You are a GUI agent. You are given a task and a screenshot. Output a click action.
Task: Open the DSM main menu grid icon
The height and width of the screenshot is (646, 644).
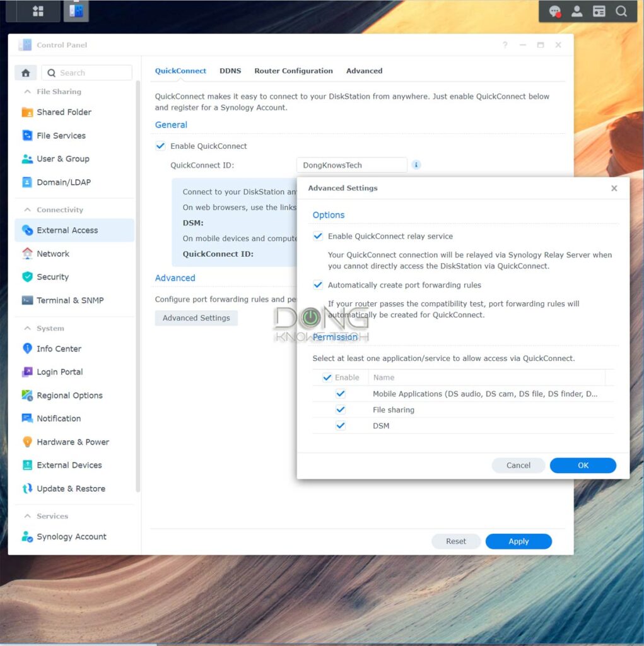click(x=38, y=11)
